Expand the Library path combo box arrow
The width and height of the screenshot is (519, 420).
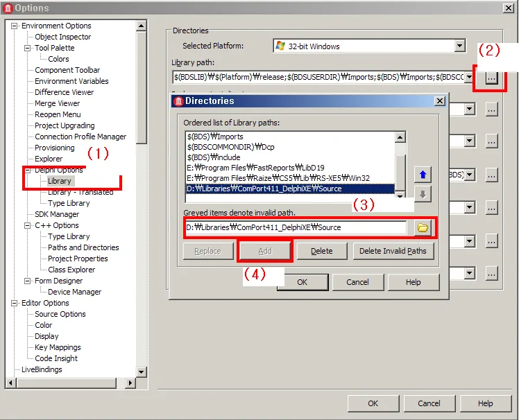(x=469, y=77)
